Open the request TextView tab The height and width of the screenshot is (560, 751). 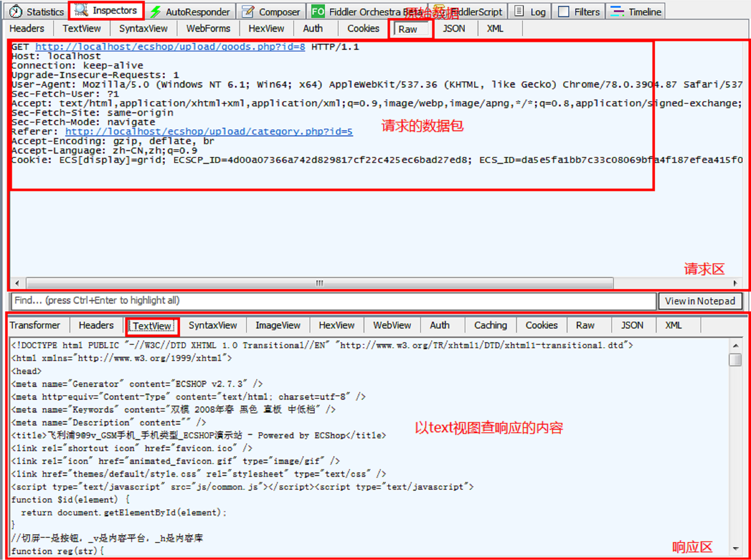81,29
